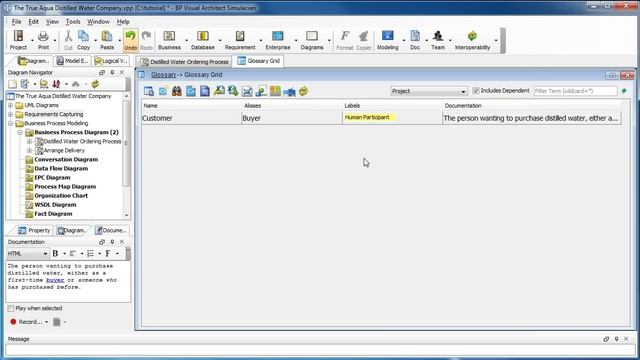Screen dimensions: 640x360
Task: Click the Filter Term input field
Action: click(x=575, y=91)
